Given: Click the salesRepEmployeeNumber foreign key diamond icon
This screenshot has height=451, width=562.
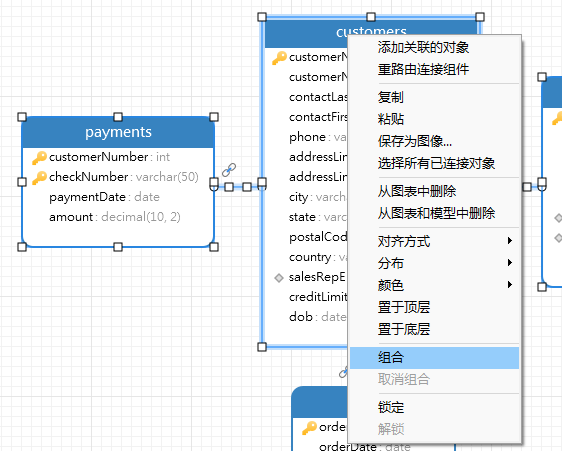Looking at the screenshot, I should [279, 277].
